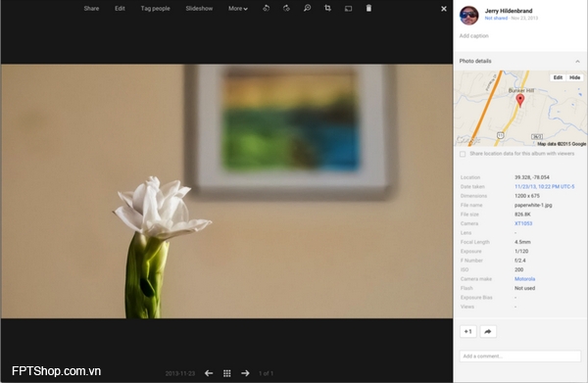
Task: Close the photo viewer with X
Action: [444, 9]
